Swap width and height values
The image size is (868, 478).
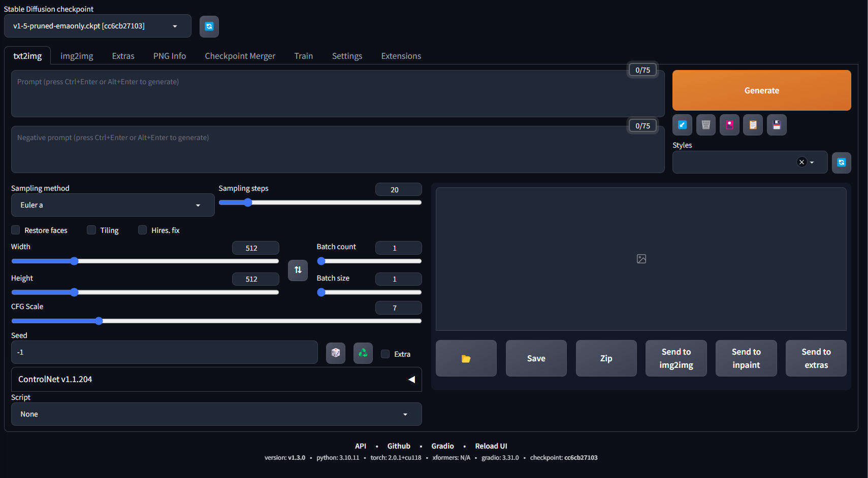click(298, 270)
